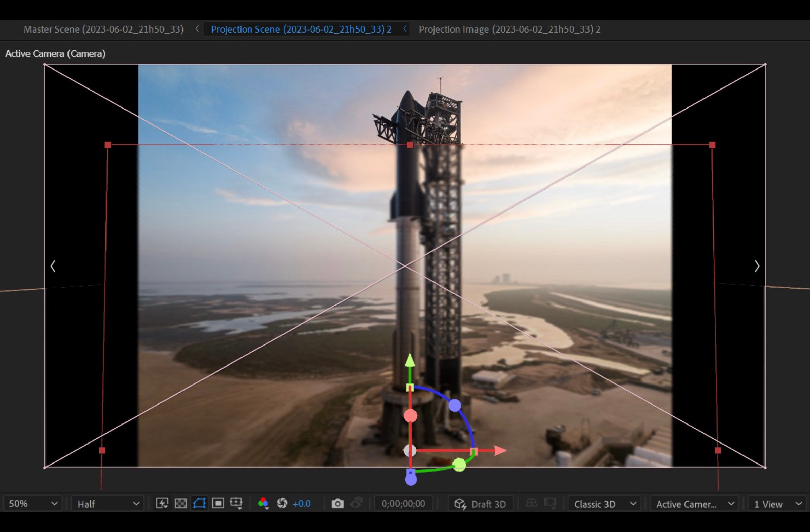Select the Projection Scene composition tab
This screenshot has height=532, width=810.
[x=301, y=29]
